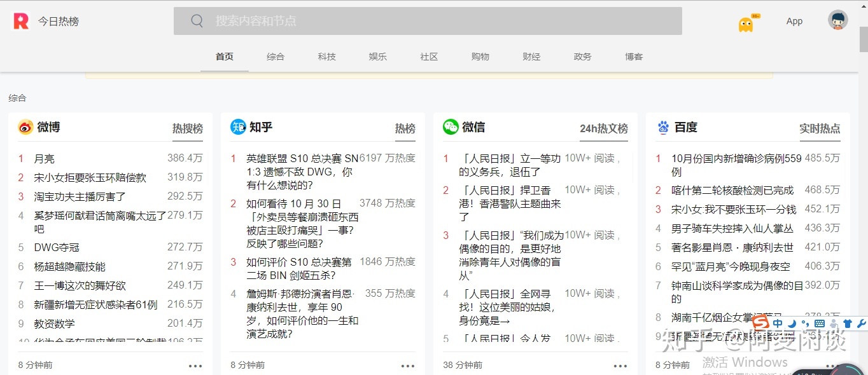Open Weibo topic 杨超越隐藏技能

(x=70, y=266)
